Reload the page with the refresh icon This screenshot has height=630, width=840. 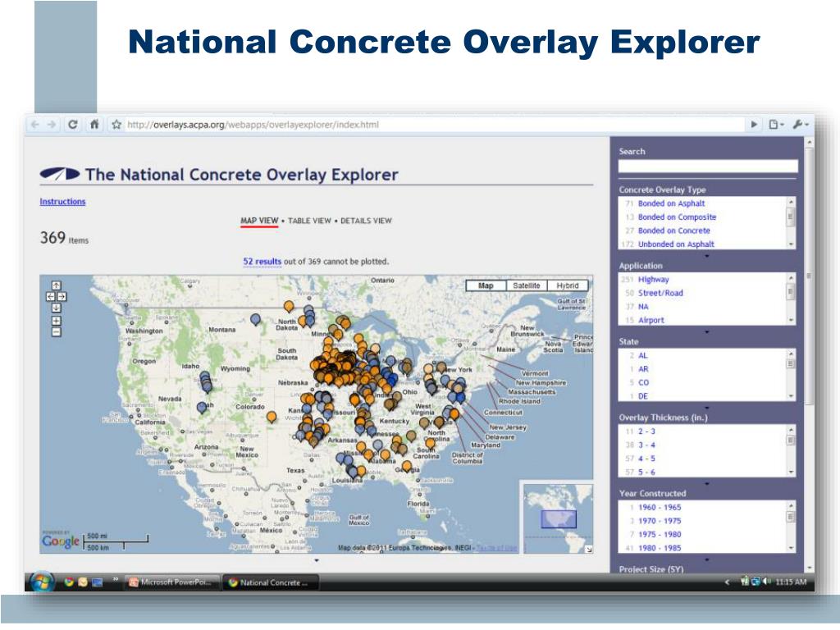point(73,125)
